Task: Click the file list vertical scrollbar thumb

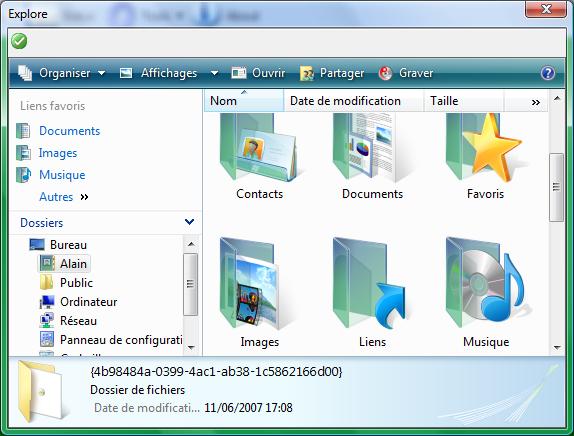Action: pyautogui.click(x=556, y=187)
